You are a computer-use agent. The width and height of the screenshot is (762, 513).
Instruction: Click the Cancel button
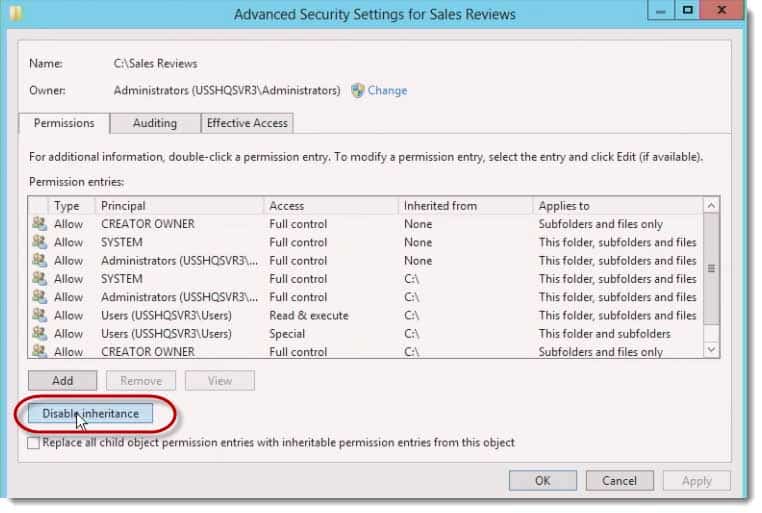619,480
